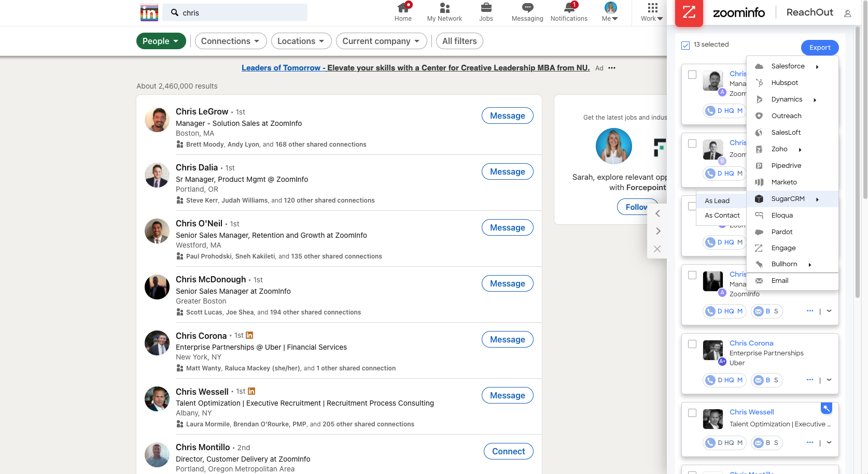Message Chris LeGrow
The image size is (868, 474).
point(507,116)
